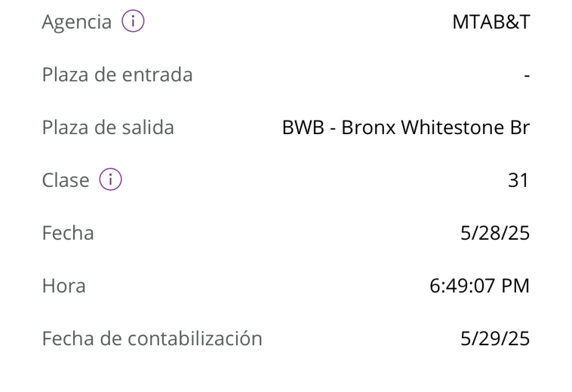Open the Clase info icon
The width and height of the screenshot is (572, 392).
[x=110, y=179]
